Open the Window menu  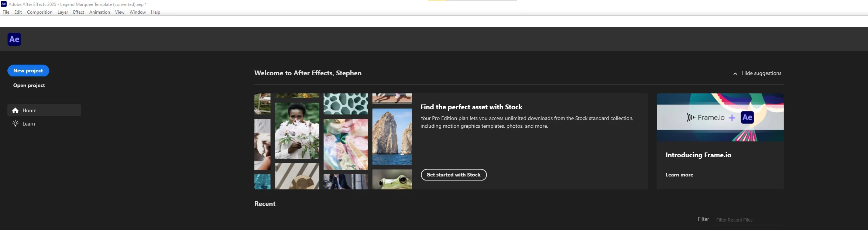138,12
